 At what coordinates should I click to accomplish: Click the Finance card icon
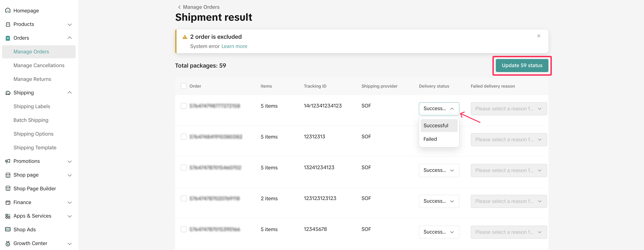click(x=8, y=202)
